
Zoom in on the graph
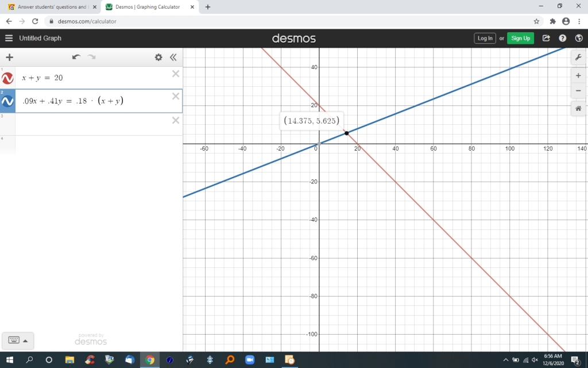[578, 75]
